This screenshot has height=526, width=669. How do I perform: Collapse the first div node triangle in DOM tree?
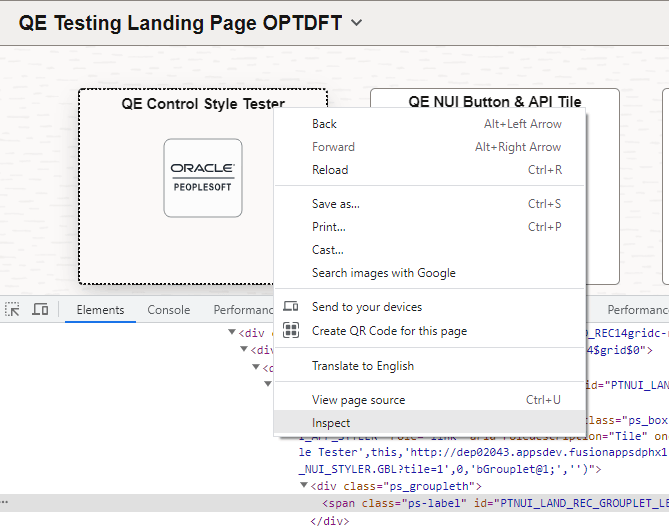pos(232,332)
